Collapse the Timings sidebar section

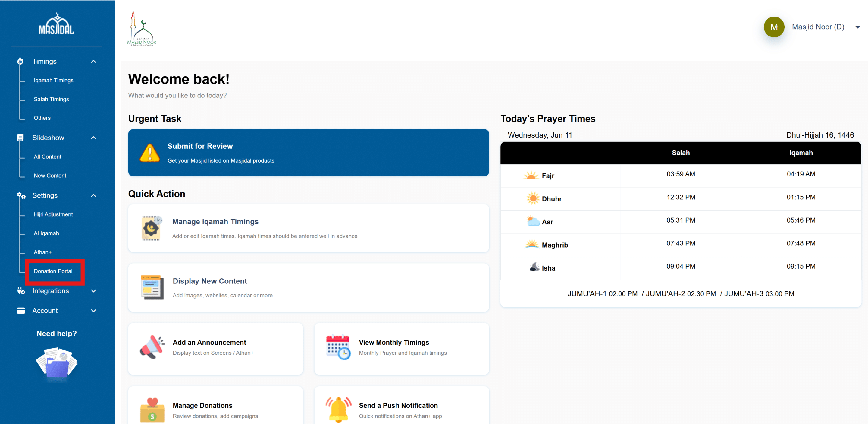pyautogui.click(x=94, y=62)
